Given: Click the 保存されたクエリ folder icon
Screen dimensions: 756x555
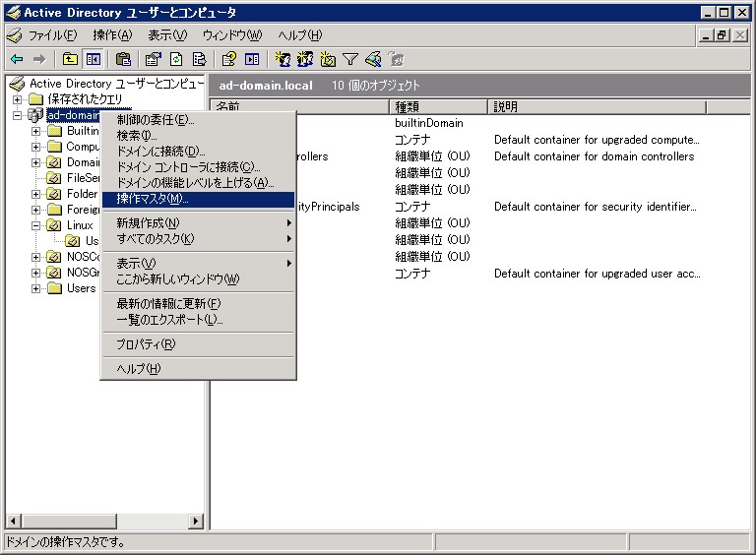Looking at the screenshot, I should pos(35,99).
